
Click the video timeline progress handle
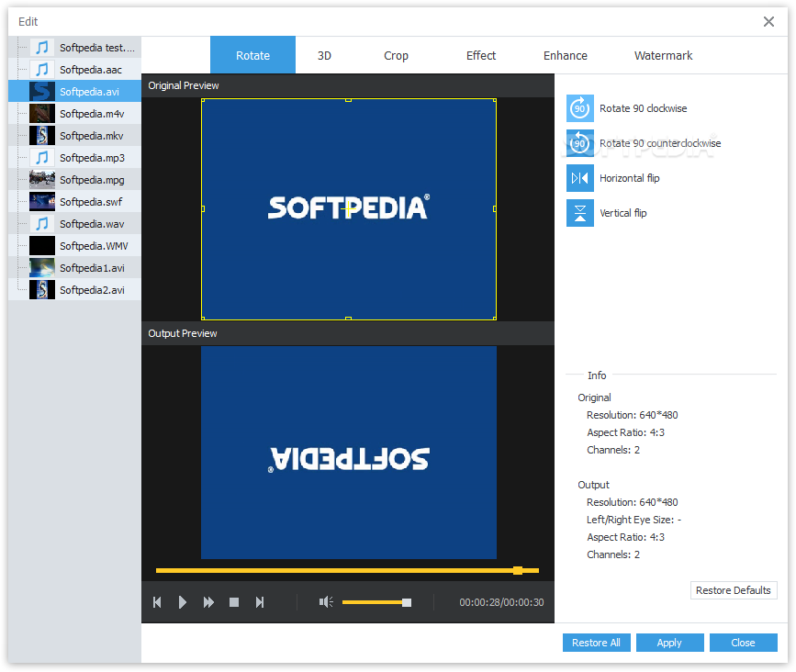pos(518,570)
